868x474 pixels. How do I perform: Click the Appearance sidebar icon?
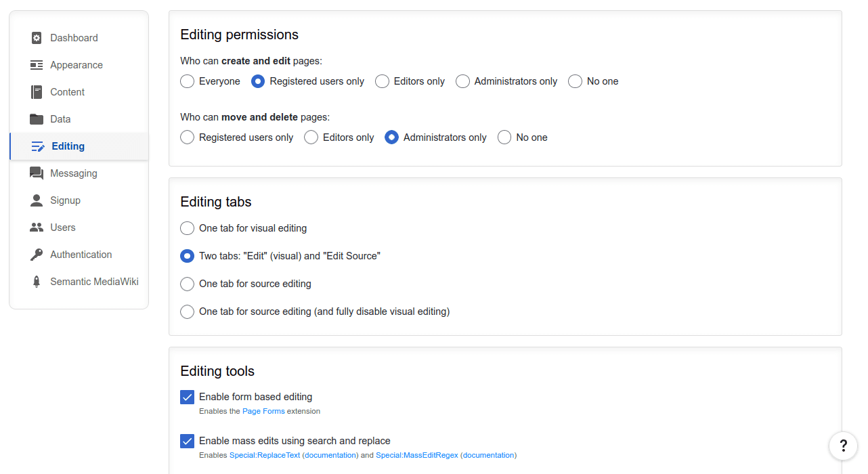click(36, 64)
